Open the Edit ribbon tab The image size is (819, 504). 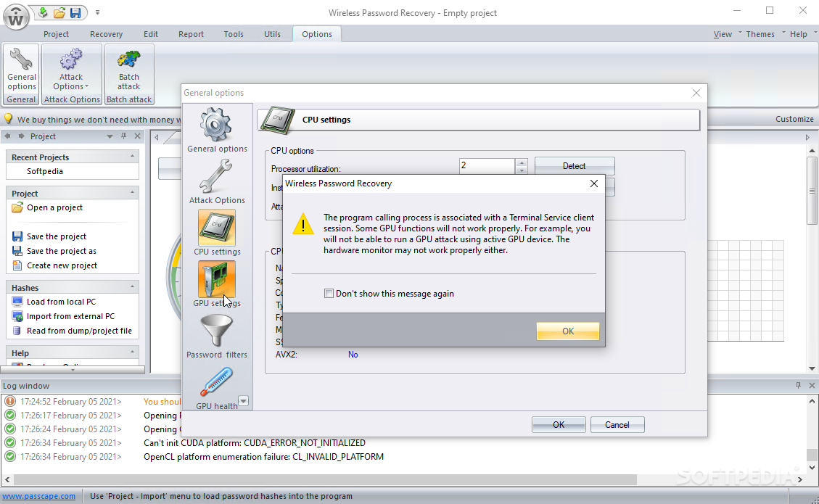(x=150, y=34)
